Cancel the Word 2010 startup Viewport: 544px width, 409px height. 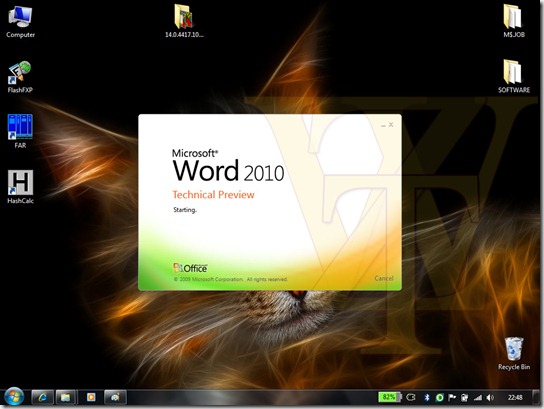pos(384,278)
